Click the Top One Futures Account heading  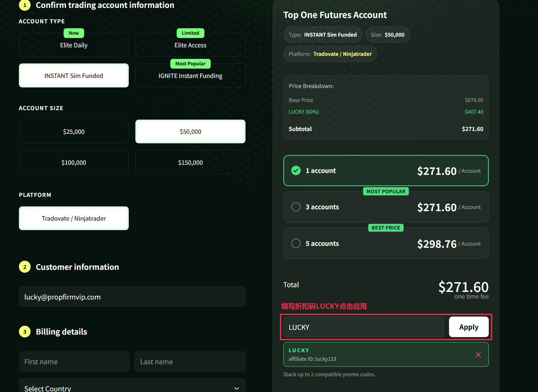point(335,15)
